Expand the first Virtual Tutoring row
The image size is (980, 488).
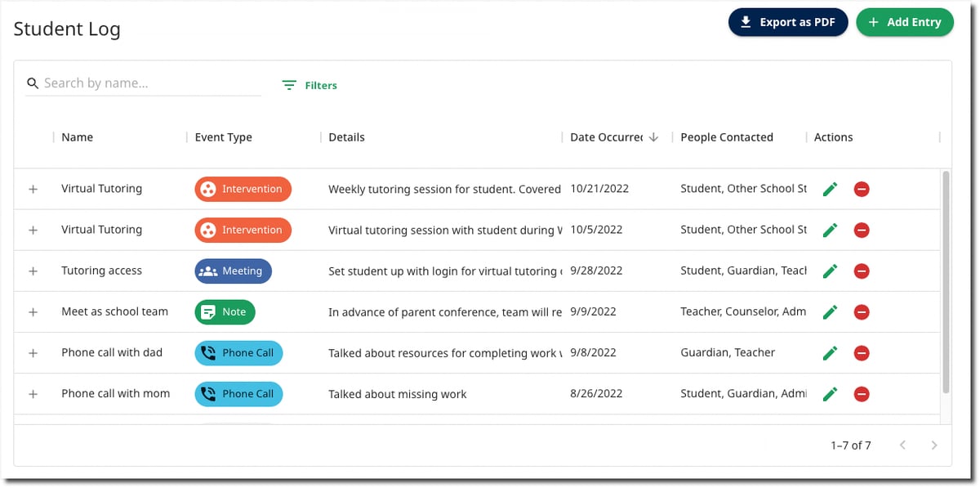(x=33, y=189)
